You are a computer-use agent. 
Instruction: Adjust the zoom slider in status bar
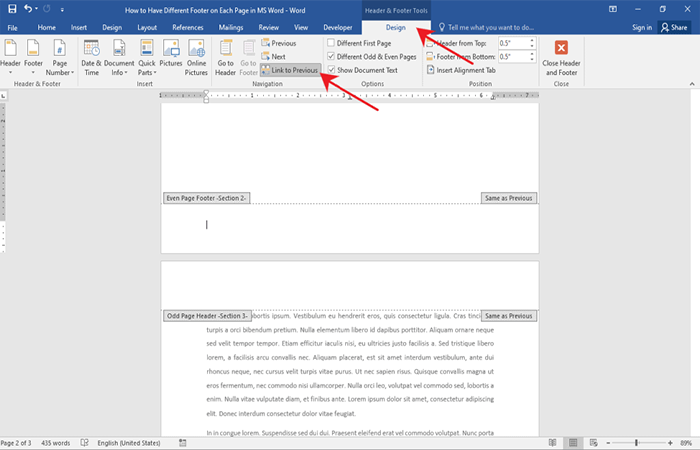click(x=637, y=442)
